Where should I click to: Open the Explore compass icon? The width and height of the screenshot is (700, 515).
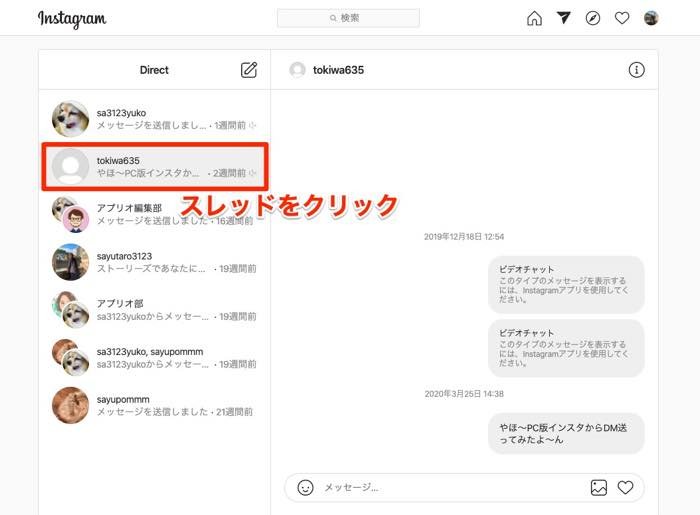click(x=593, y=18)
